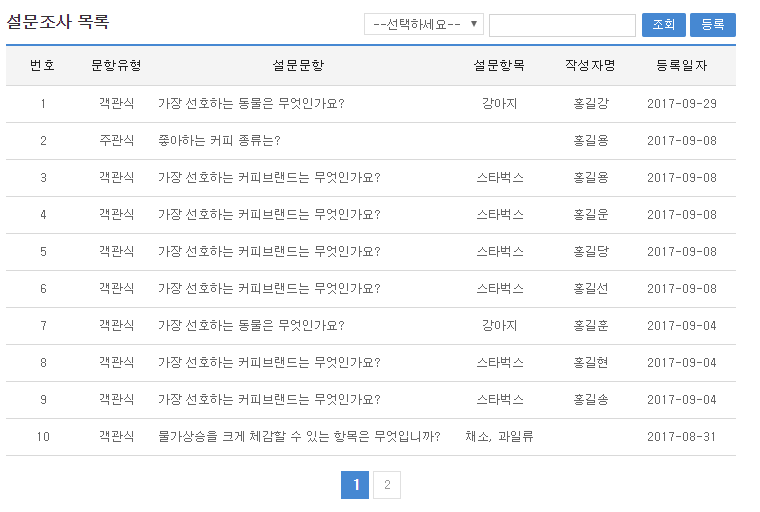
Task: Click the 주관식 question type cell
Action: [x=116, y=141]
